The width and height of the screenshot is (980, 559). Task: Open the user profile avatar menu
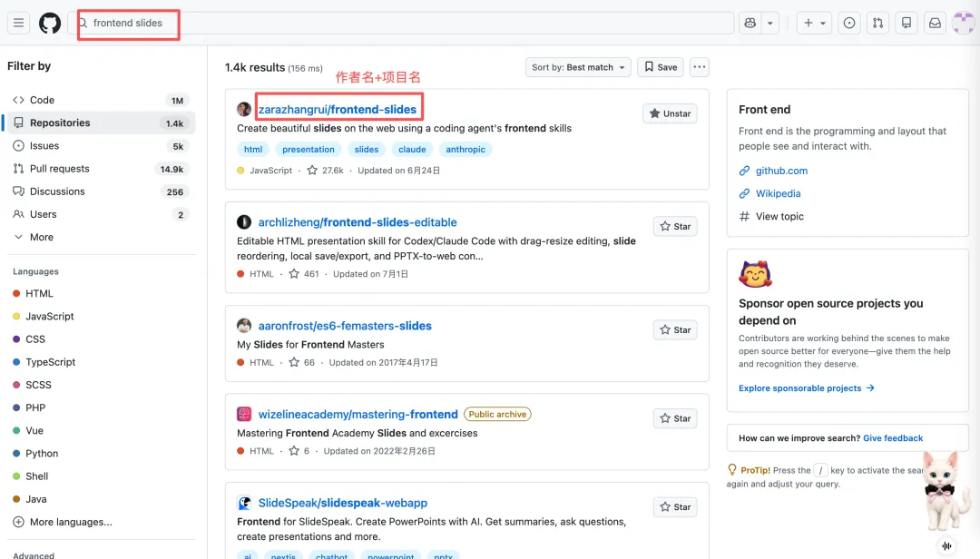(x=963, y=23)
